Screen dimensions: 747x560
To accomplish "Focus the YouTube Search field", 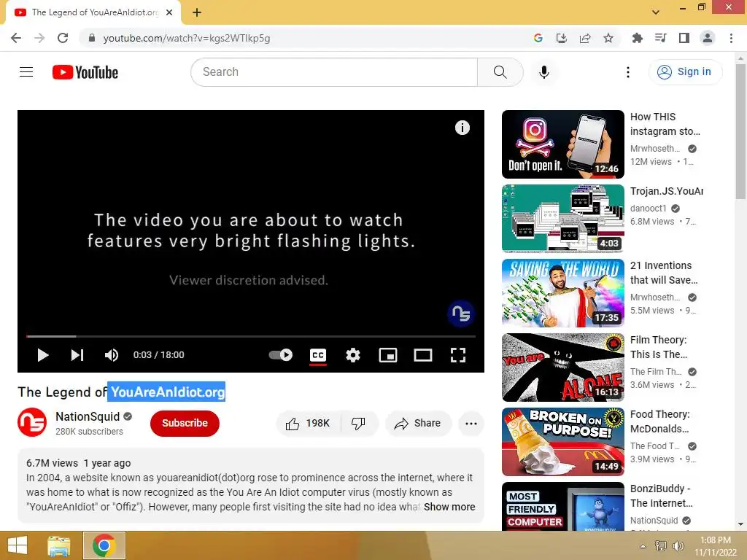I will 334,72.
